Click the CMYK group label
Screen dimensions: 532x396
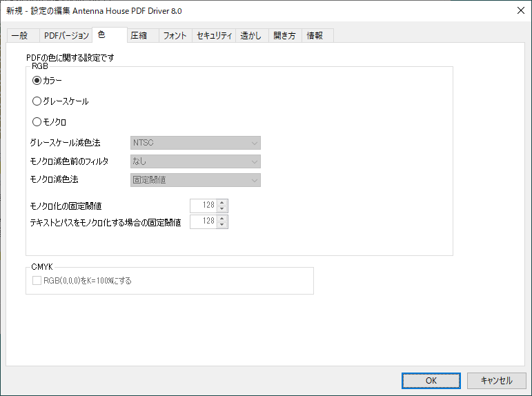pyautogui.click(x=42, y=267)
